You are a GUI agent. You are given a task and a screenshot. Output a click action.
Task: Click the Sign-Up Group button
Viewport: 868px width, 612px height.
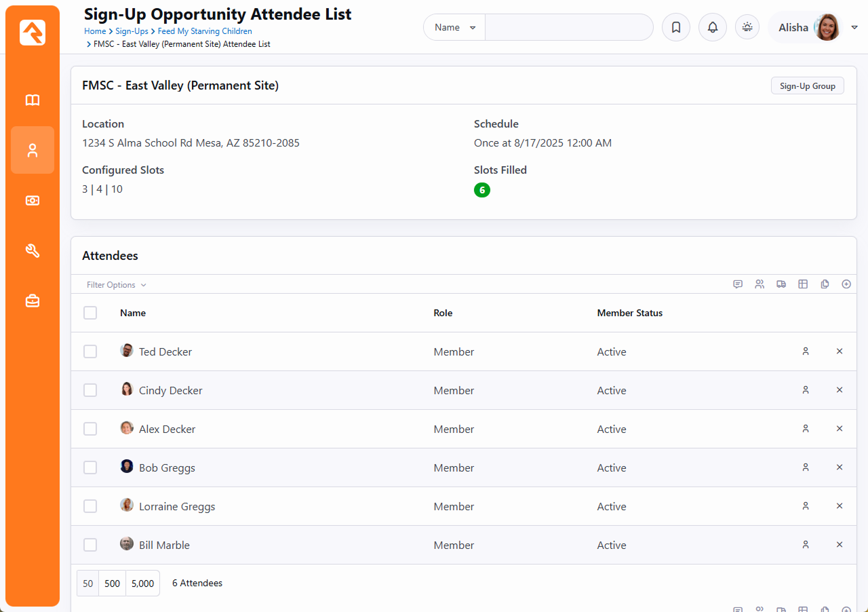pos(807,86)
